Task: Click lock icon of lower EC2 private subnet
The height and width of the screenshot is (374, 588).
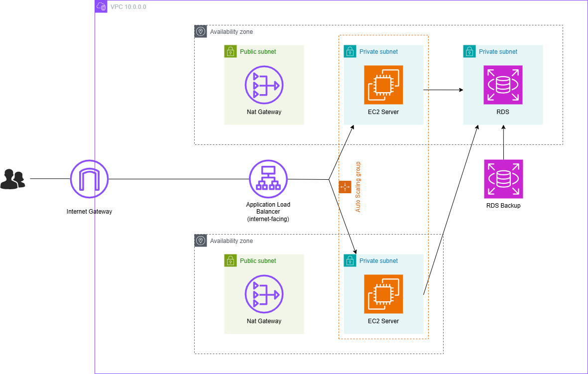Action: (350, 261)
